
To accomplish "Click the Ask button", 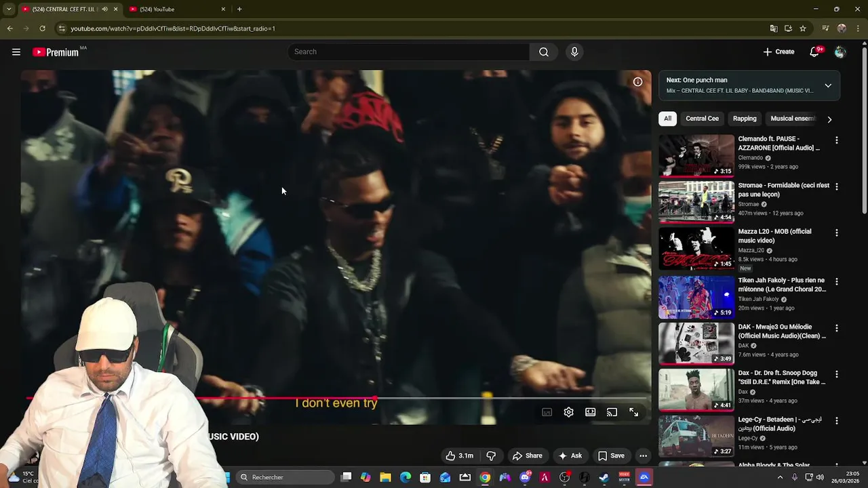I will pos(569,455).
